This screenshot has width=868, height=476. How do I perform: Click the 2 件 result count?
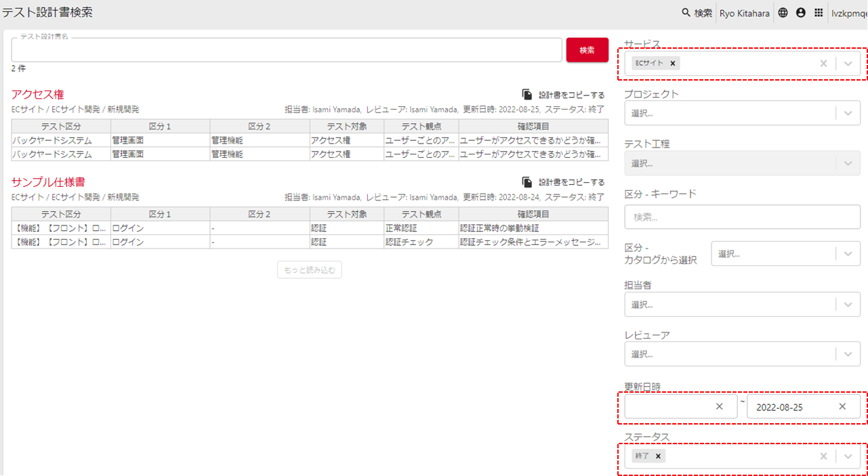(x=18, y=68)
